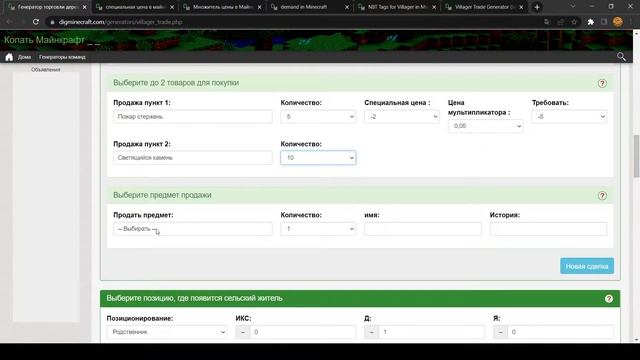This screenshot has width=640, height=360.
Task: Open a new browser tab with plus icon
Action: (537, 7)
